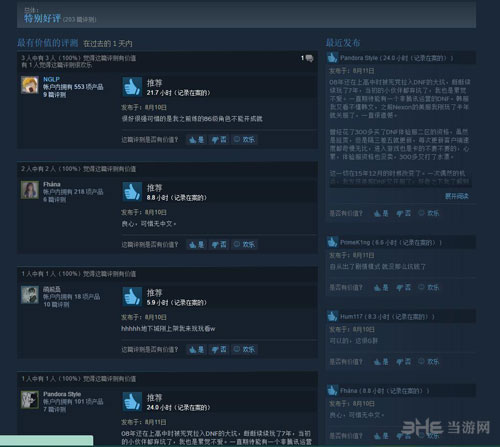500x447 pixels.
Task: Mark NGLP's review as 欢乐 (funny)
Action: pyautogui.click(x=244, y=139)
